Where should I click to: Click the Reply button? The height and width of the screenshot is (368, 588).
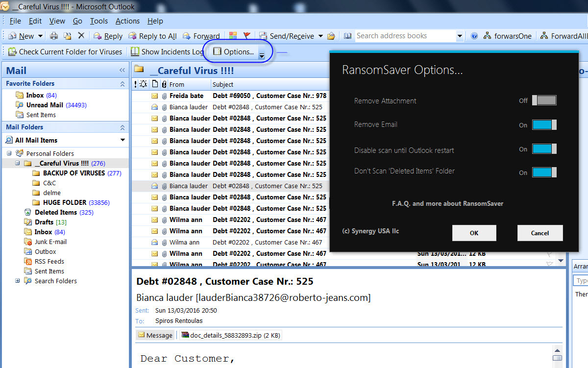108,36
